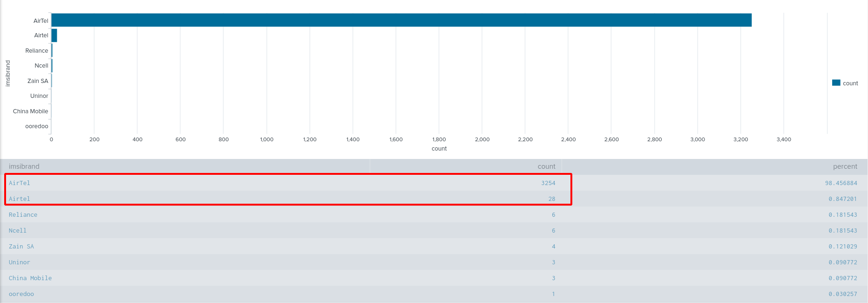Click the large AirTel bar in the chart

pos(400,20)
